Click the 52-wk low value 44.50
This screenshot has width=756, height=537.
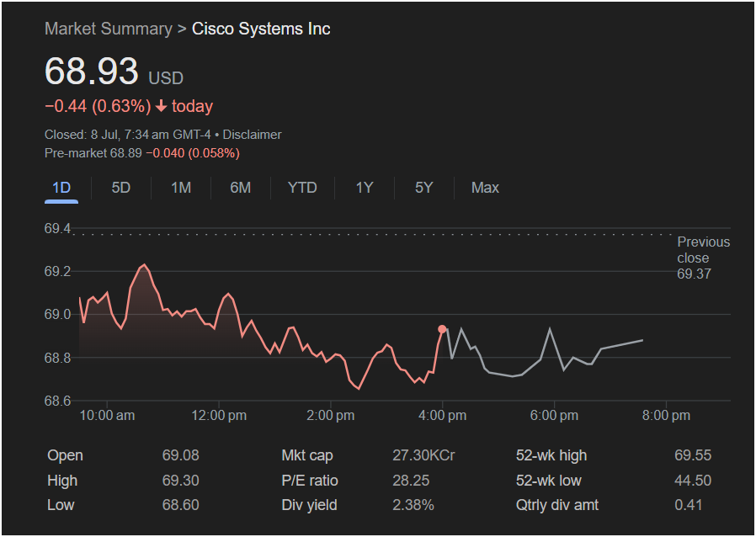(693, 480)
